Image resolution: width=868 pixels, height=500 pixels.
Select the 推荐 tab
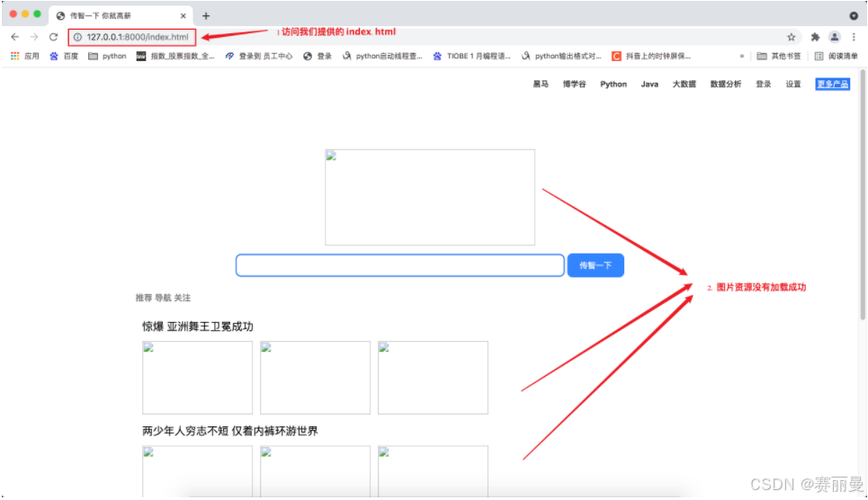(144, 298)
